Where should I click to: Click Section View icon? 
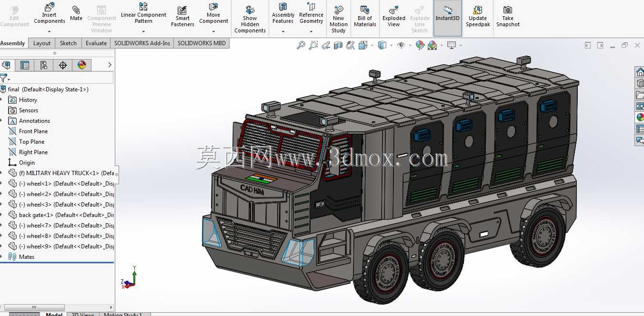pyautogui.click(x=338, y=45)
